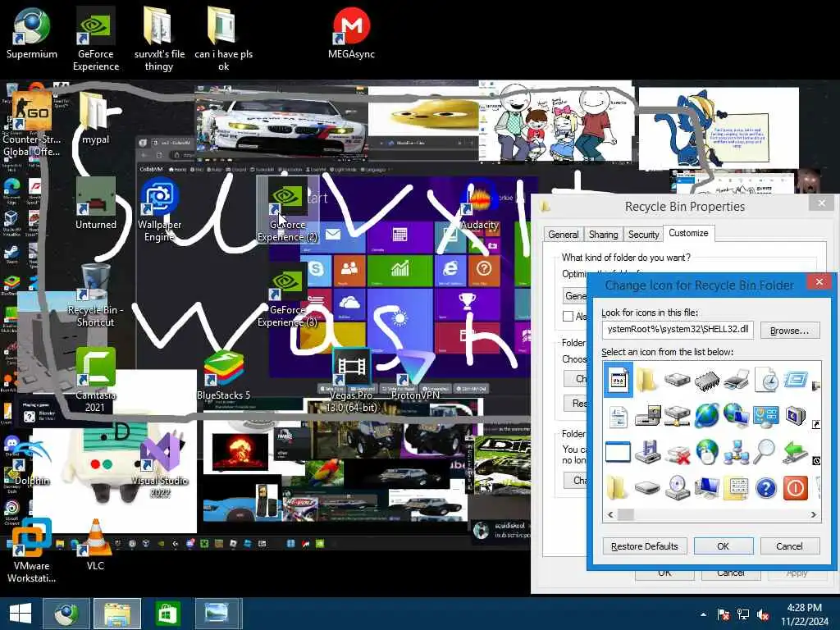Launch the Audacity desktop shortcut
The image size is (840, 630).
click(x=479, y=204)
